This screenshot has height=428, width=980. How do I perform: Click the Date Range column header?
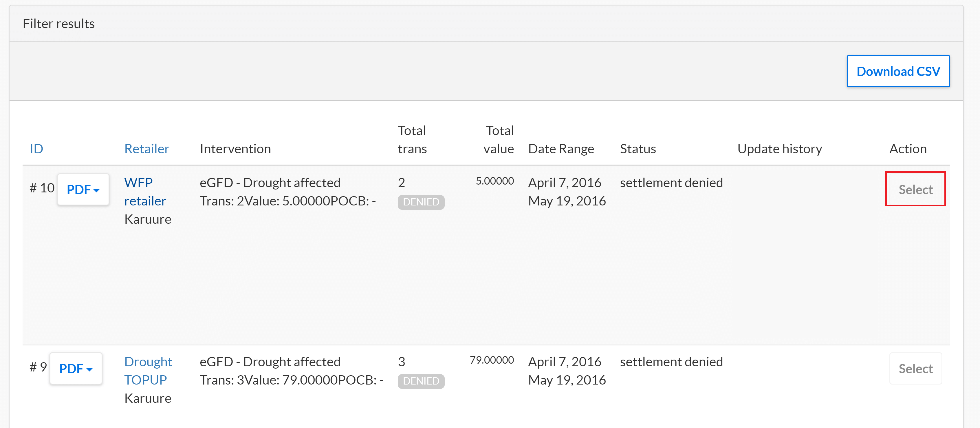pos(561,148)
